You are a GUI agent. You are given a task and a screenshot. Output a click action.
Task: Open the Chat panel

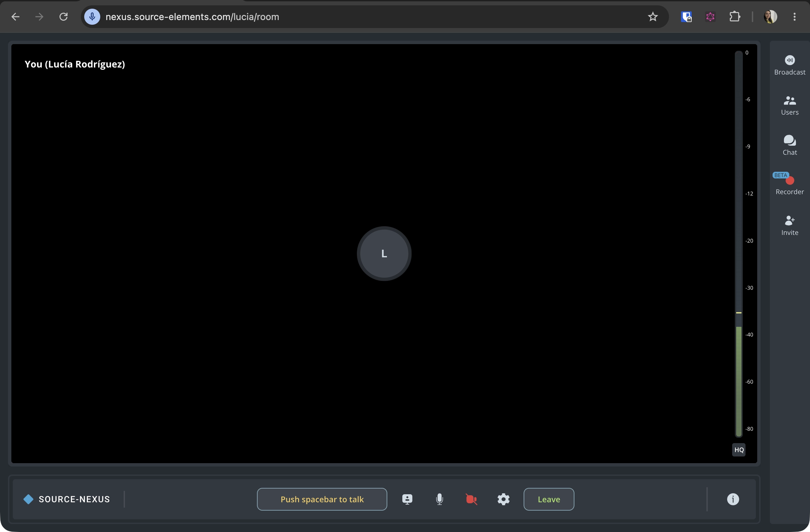coord(790,145)
